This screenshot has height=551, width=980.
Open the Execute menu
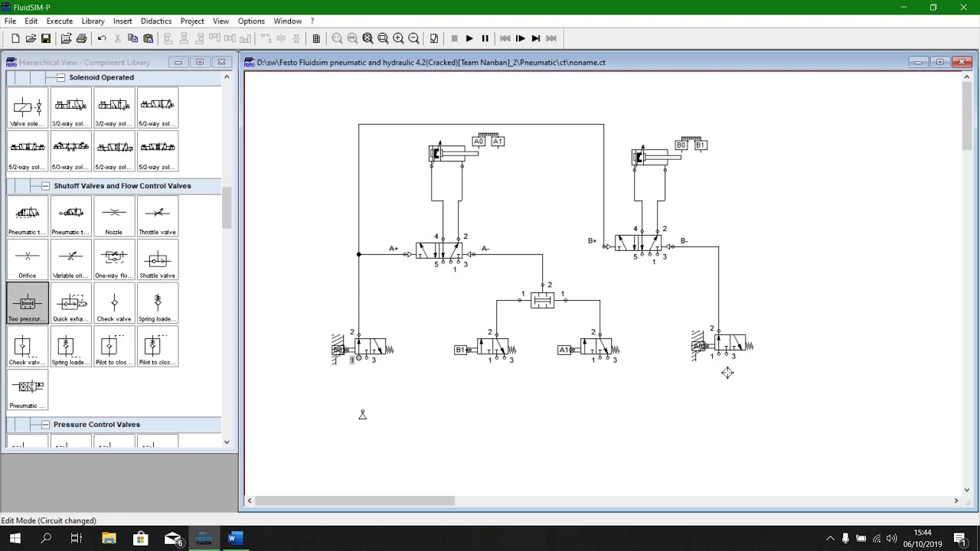coord(59,21)
